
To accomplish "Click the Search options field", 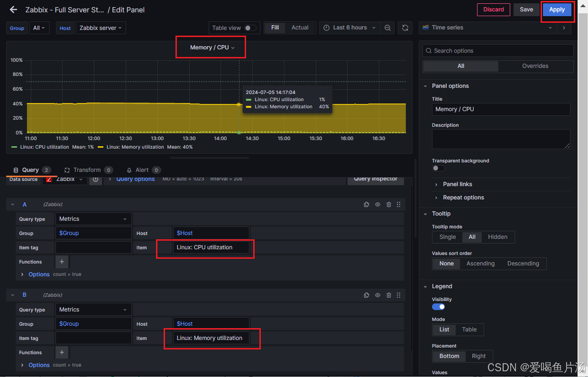I will 498,51.
